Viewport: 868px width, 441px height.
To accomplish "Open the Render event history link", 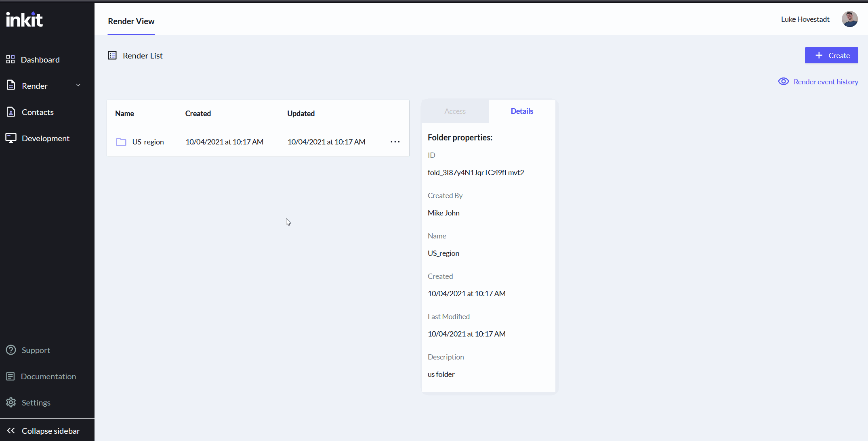I will [826, 82].
